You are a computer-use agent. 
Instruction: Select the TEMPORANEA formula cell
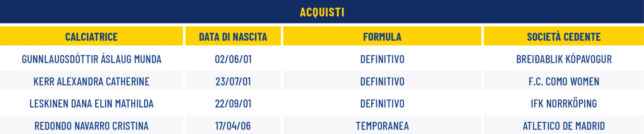coord(382,126)
